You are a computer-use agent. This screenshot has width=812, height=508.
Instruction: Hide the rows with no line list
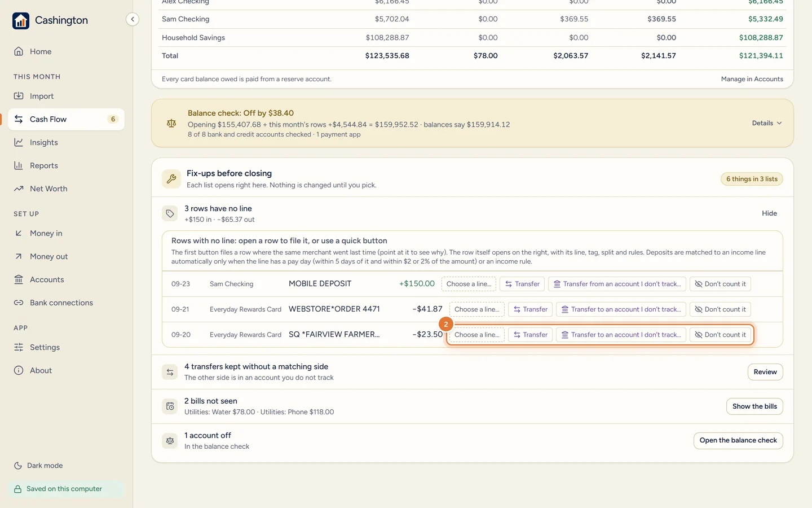[769, 213]
